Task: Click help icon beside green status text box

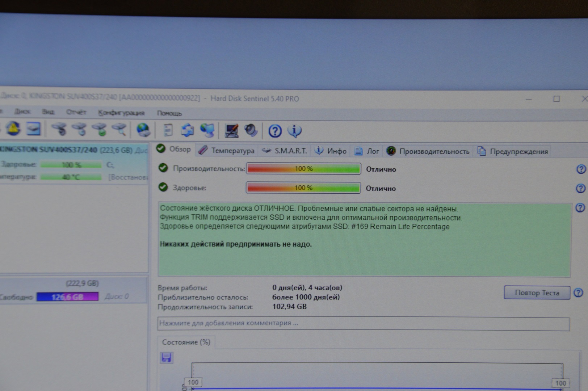Action: 580,207
